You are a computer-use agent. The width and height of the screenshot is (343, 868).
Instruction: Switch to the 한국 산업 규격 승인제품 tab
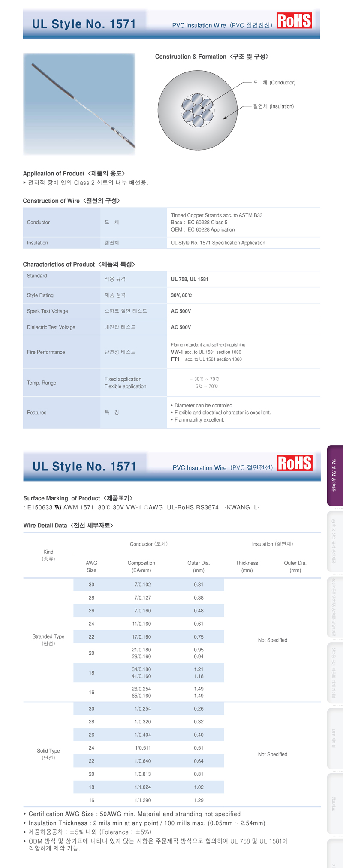(x=335, y=541)
